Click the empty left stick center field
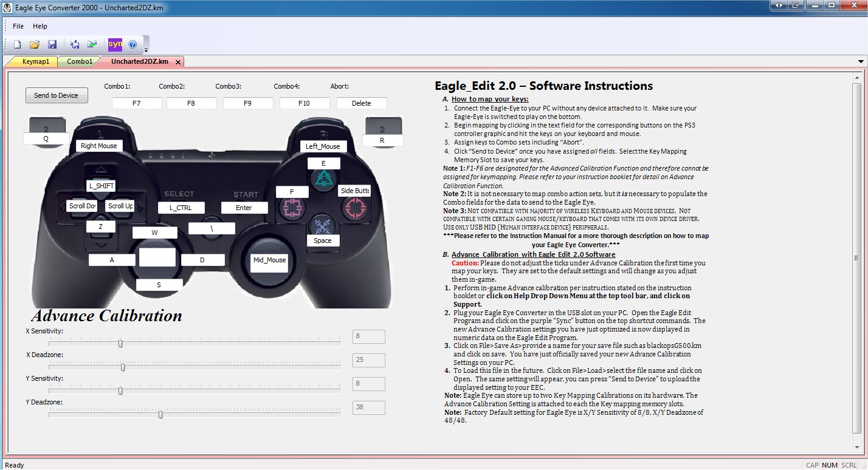Screen dimensions: 868x470 (x=157, y=257)
